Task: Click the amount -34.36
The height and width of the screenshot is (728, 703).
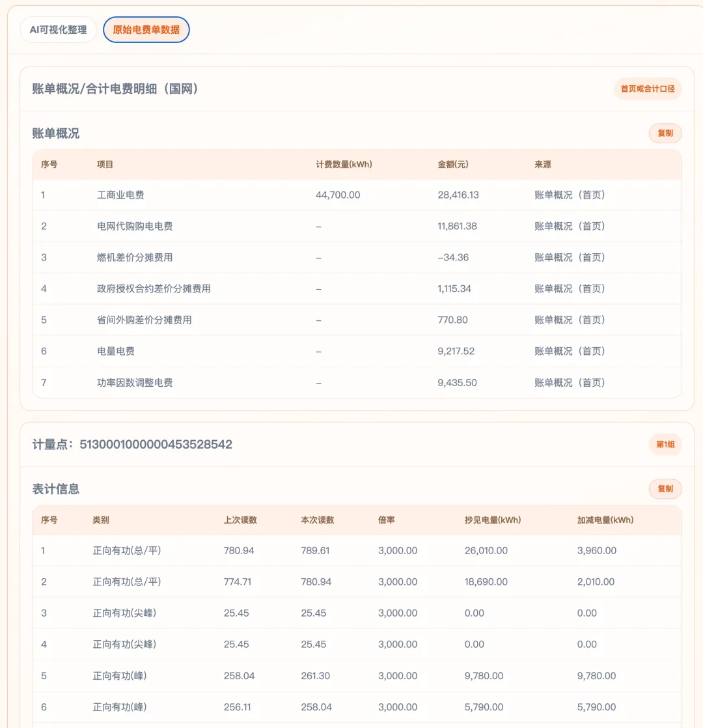Action: coord(453,257)
